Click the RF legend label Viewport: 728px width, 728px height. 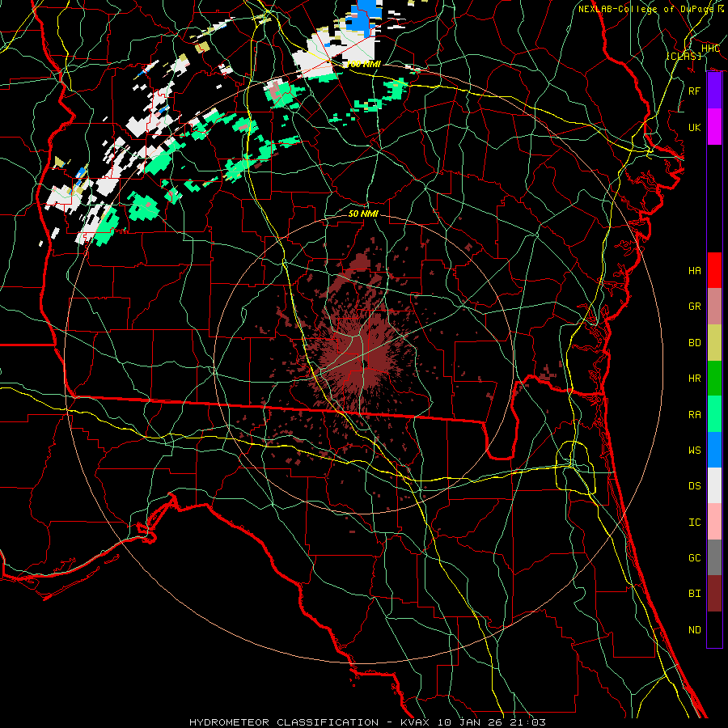[695, 91]
